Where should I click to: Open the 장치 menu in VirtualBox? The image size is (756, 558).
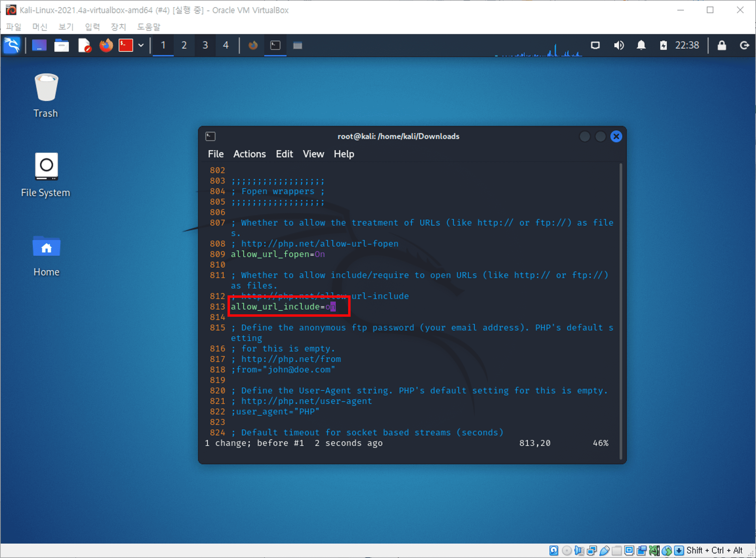click(118, 27)
